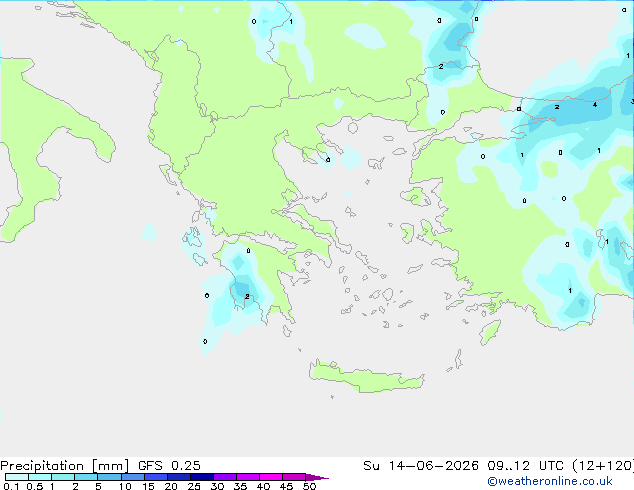Pick the 10–15 mm legend color swatch

click(x=133, y=477)
